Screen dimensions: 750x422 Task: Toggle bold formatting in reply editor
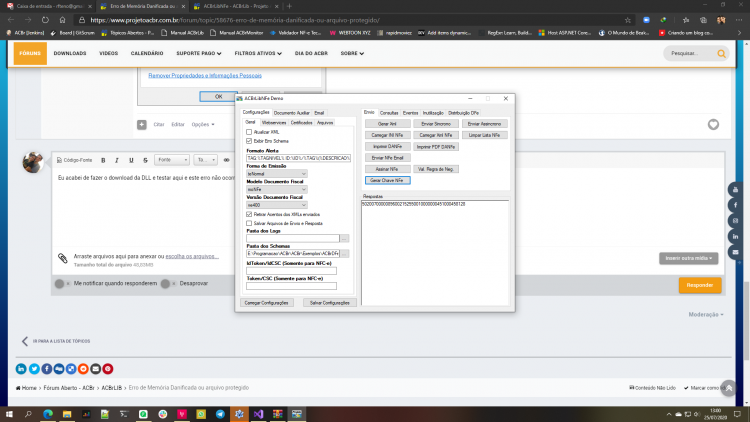[103, 160]
